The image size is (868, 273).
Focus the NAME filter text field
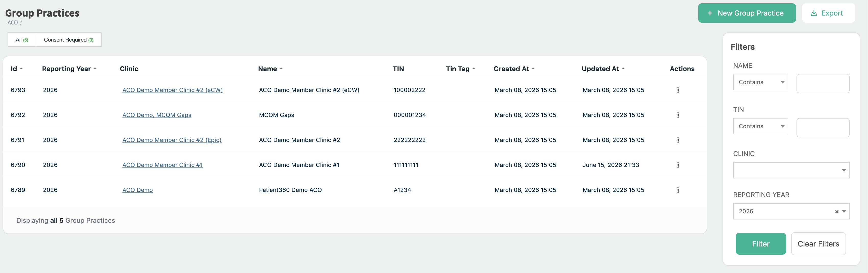(x=823, y=84)
